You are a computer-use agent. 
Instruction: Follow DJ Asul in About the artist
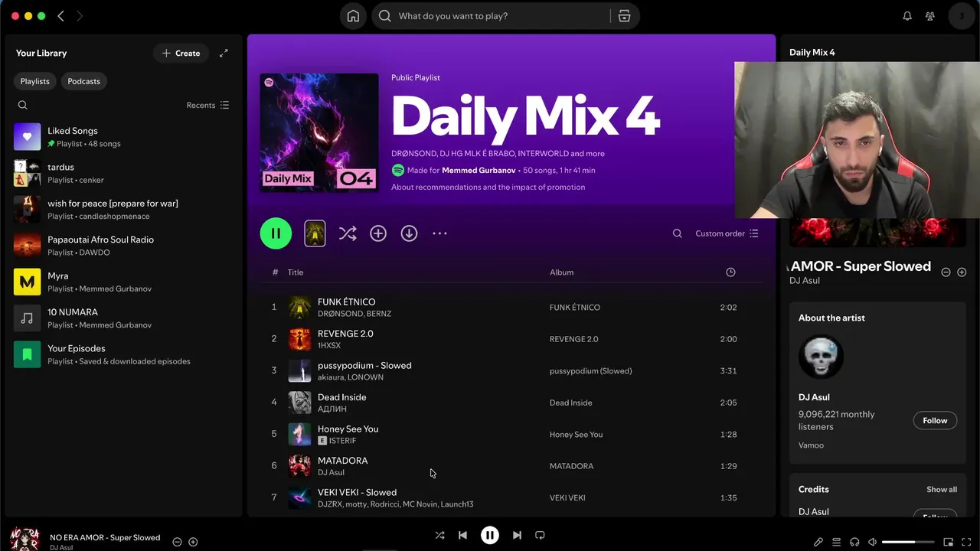935,420
